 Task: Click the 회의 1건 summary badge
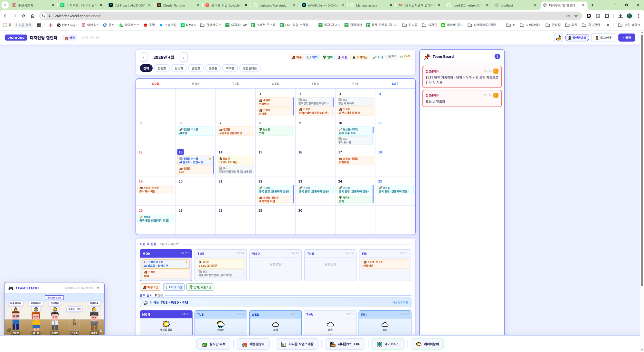tap(174, 287)
